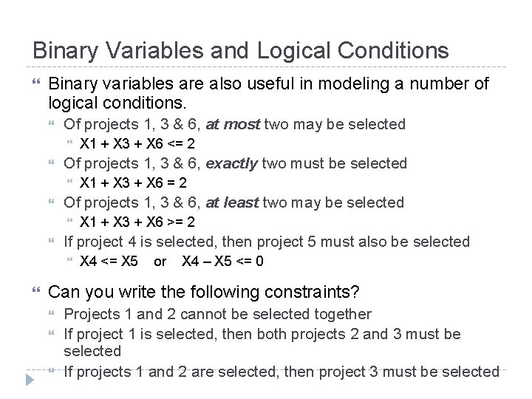Click the word 'or' between the X4 constraints

[x=160, y=262]
